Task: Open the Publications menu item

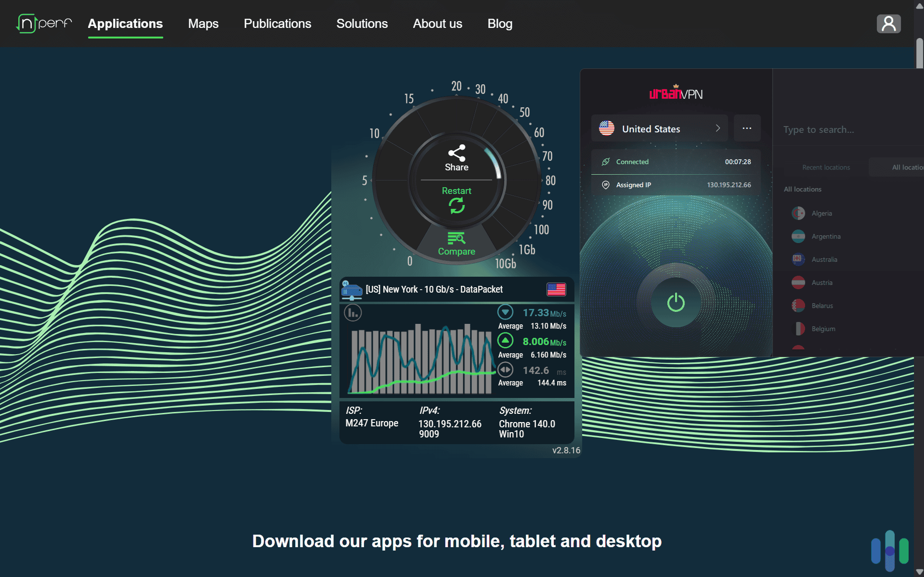Action: point(277,24)
